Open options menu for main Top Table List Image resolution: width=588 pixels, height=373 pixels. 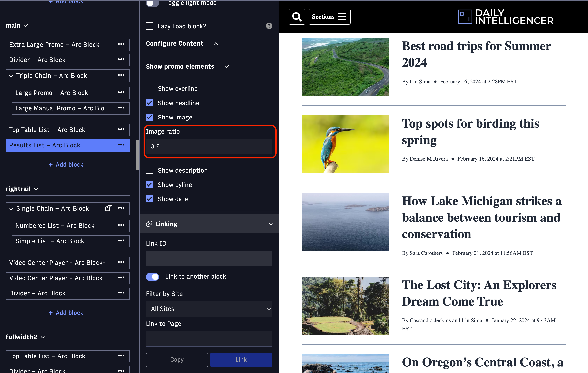[x=121, y=129]
